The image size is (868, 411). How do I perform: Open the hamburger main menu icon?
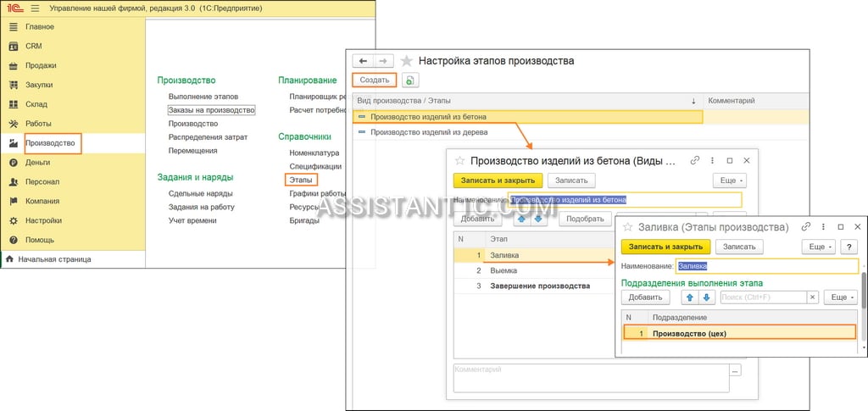pos(35,8)
